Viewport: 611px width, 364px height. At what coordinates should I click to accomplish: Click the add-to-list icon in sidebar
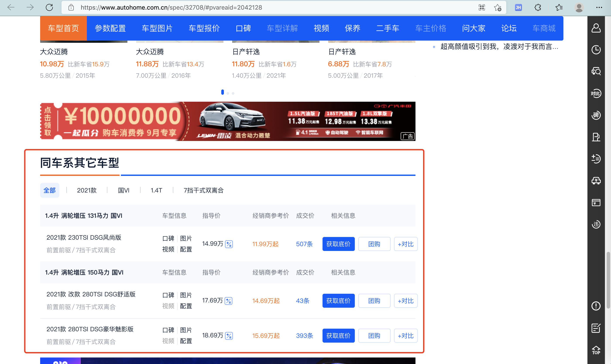(x=596, y=159)
